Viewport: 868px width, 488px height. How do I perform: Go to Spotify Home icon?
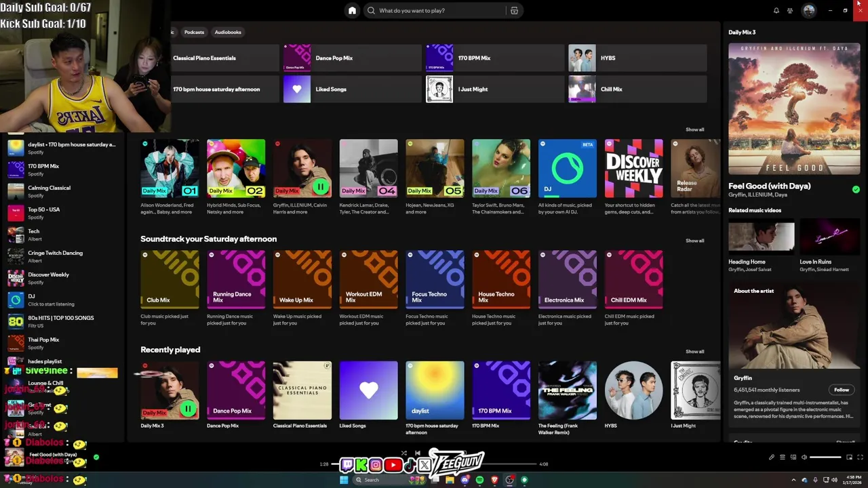(x=352, y=10)
